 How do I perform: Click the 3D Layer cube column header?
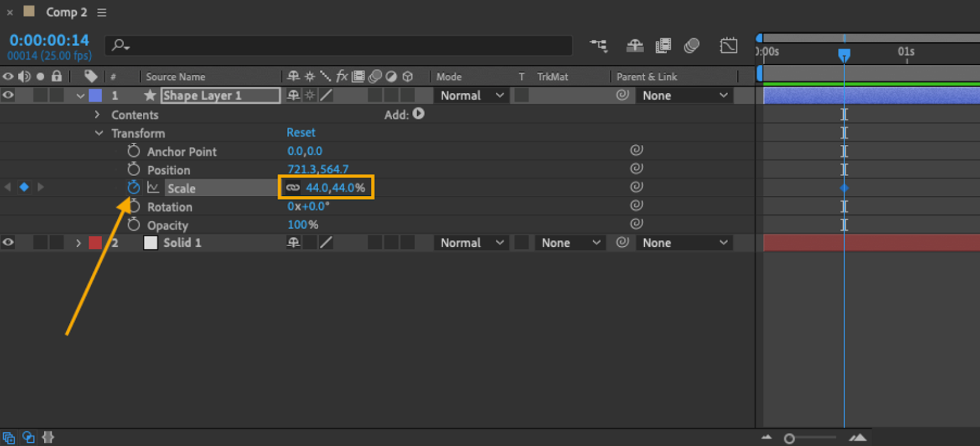tap(408, 77)
